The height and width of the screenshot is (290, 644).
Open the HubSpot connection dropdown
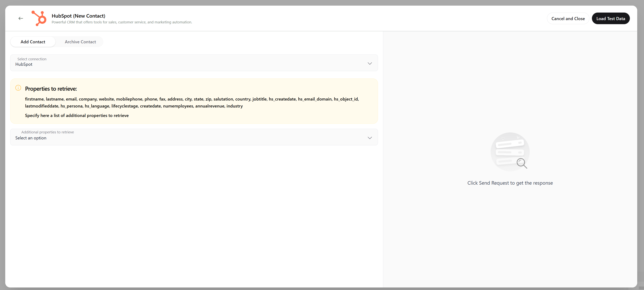pyautogui.click(x=190, y=63)
